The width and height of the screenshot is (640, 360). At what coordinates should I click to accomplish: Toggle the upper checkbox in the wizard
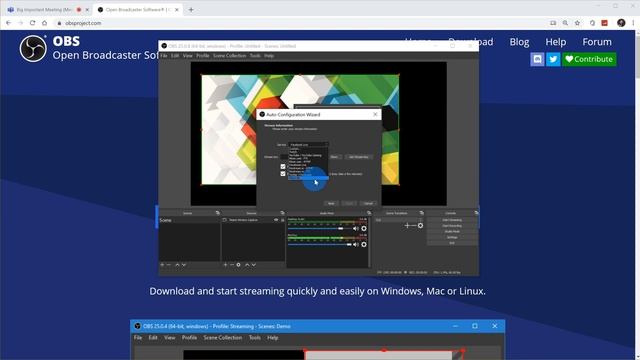(x=283, y=167)
